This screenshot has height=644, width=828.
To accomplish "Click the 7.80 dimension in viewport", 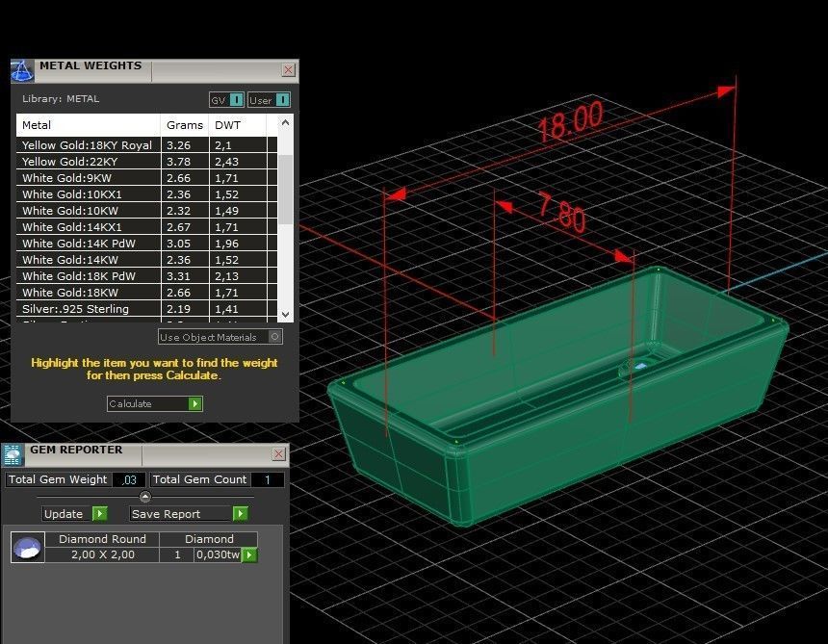I will pyautogui.click(x=562, y=212).
